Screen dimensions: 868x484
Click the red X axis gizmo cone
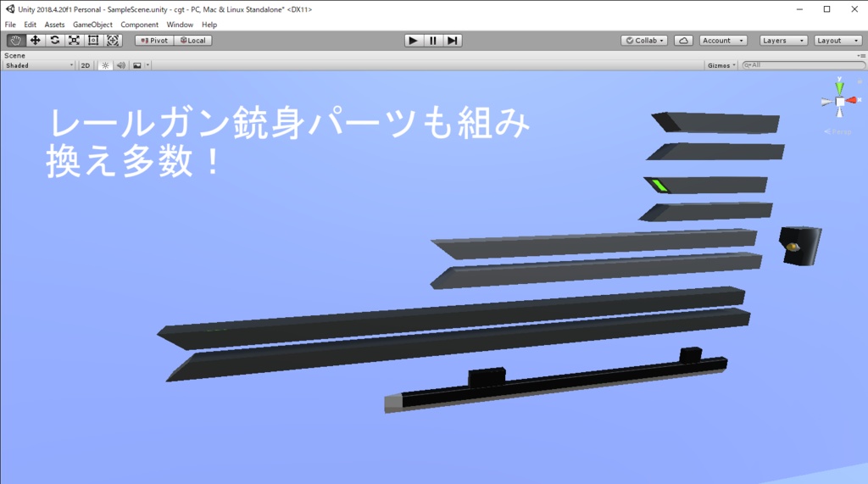852,100
